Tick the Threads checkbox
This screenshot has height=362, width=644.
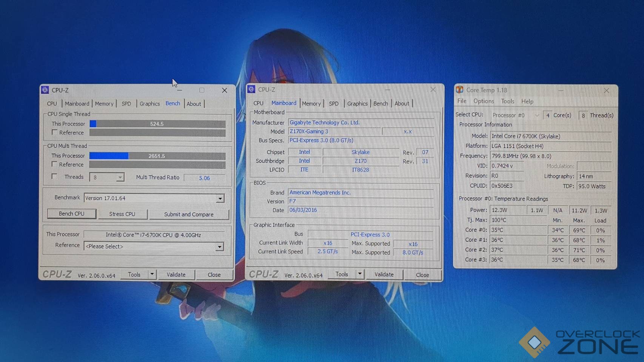(55, 176)
